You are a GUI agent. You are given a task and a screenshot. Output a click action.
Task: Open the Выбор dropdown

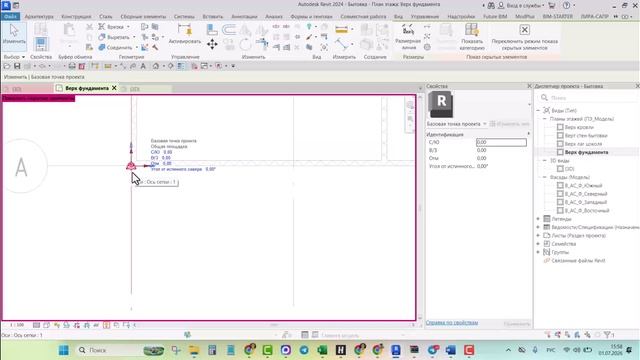(14, 57)
